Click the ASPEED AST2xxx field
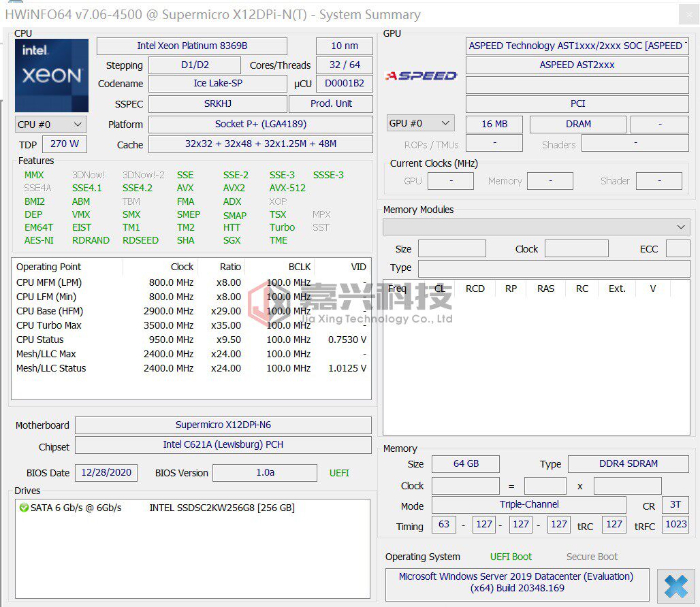 pos(577,65)
